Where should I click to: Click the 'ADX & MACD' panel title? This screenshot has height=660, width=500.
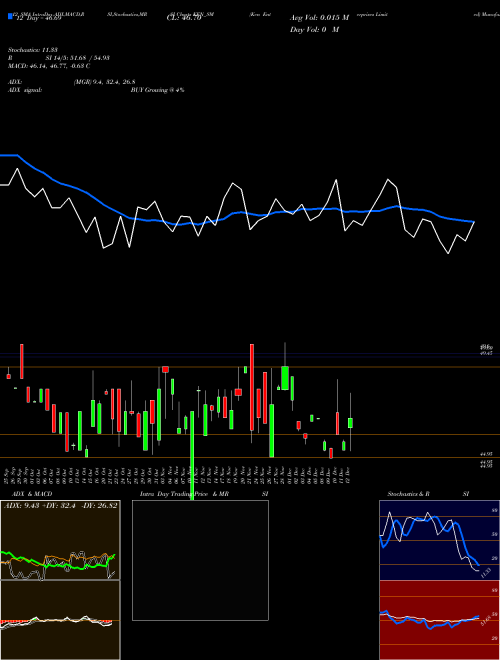point(32,494)
